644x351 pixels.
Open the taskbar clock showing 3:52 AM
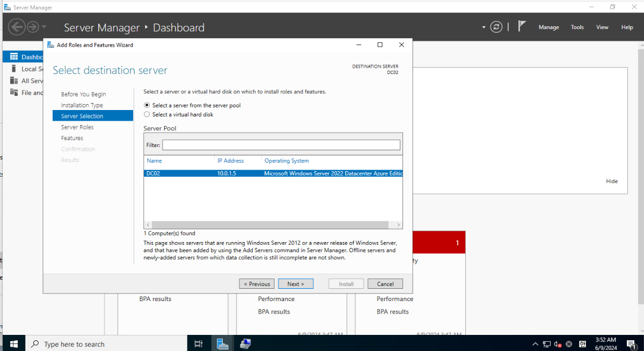click(605, 343)
